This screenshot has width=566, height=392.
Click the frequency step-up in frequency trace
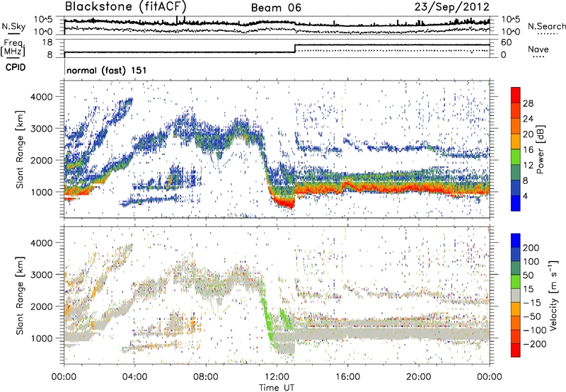click(295, 48)
